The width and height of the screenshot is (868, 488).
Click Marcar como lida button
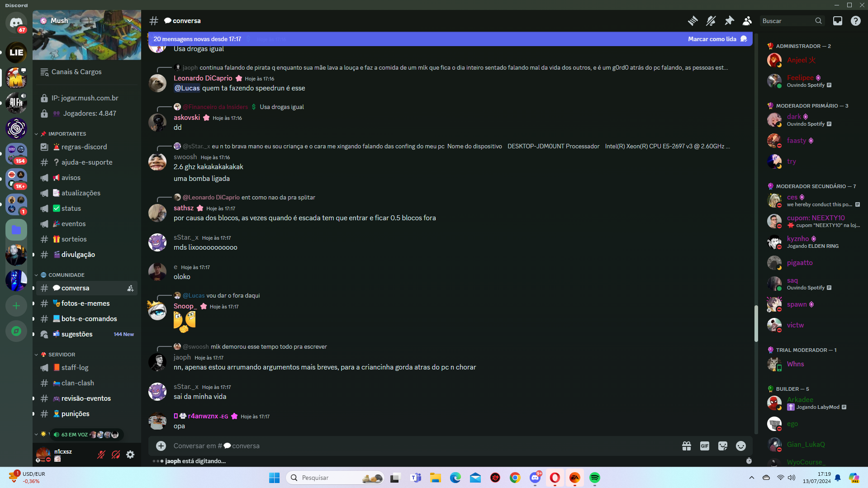717,39
